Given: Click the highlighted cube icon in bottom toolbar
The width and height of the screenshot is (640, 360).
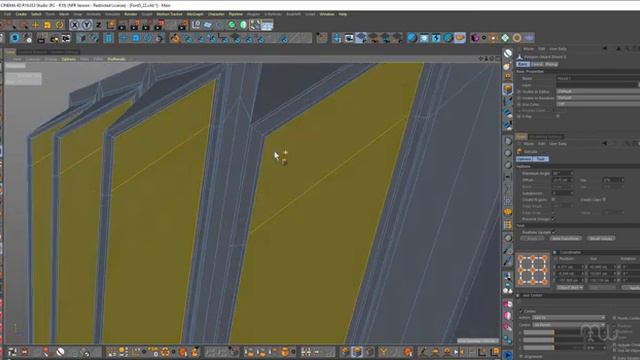Looking at the screenshot, I should [x=357, y=352].
